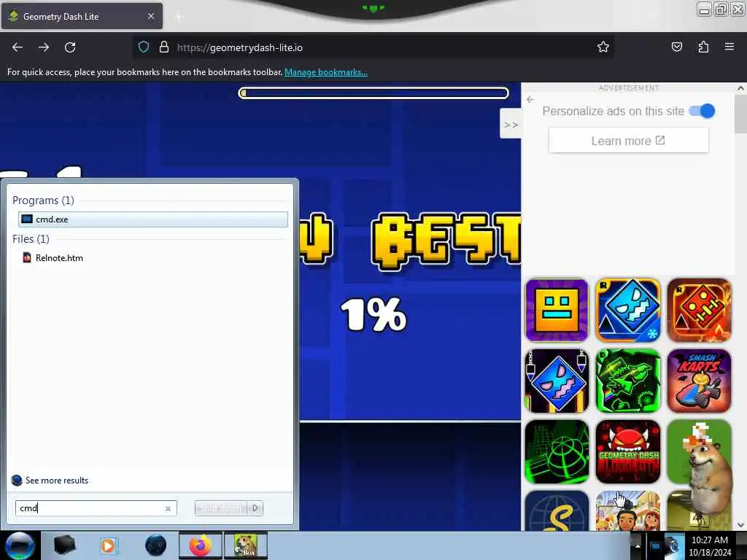Show hidden system tray icons

point(638,546)
